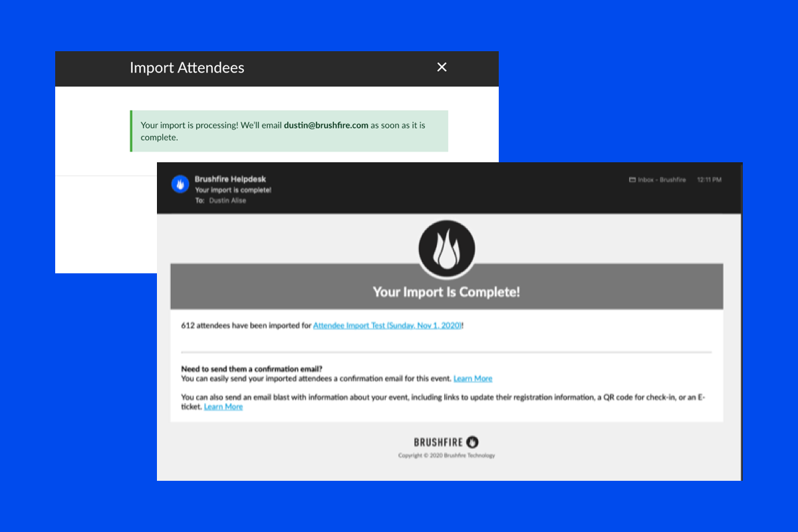Click the recipient name Dustin Alise
This screenshot has height=532, width=798.
[x=227, y=200]
